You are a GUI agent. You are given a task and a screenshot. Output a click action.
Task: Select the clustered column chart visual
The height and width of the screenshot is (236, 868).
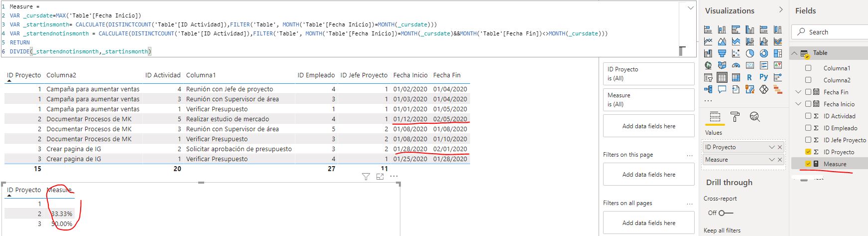749,29
